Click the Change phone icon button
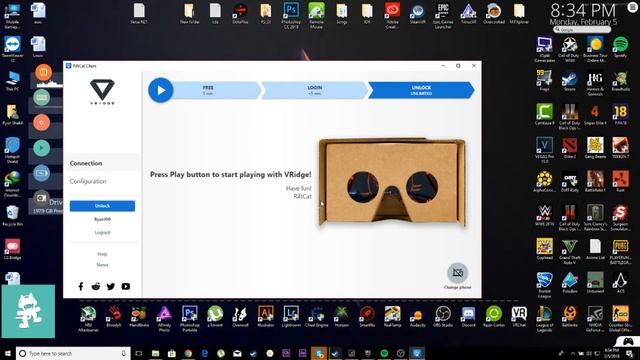 (x=457, y=273)
